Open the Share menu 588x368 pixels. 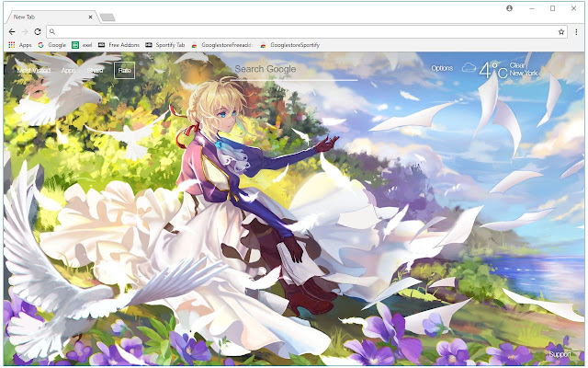95,70
